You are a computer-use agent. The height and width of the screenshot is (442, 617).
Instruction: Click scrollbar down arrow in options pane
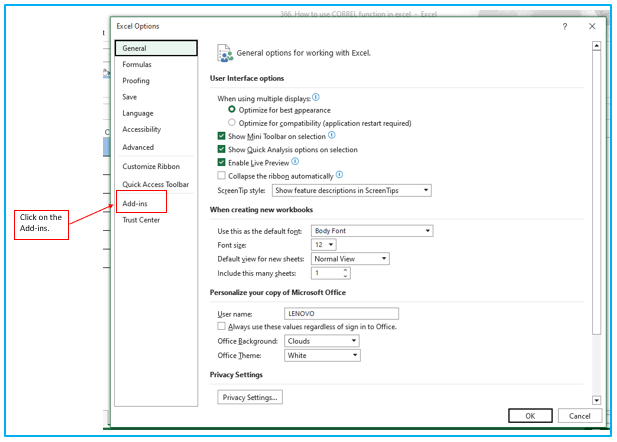pyautogui.click(x=597, y=400)
